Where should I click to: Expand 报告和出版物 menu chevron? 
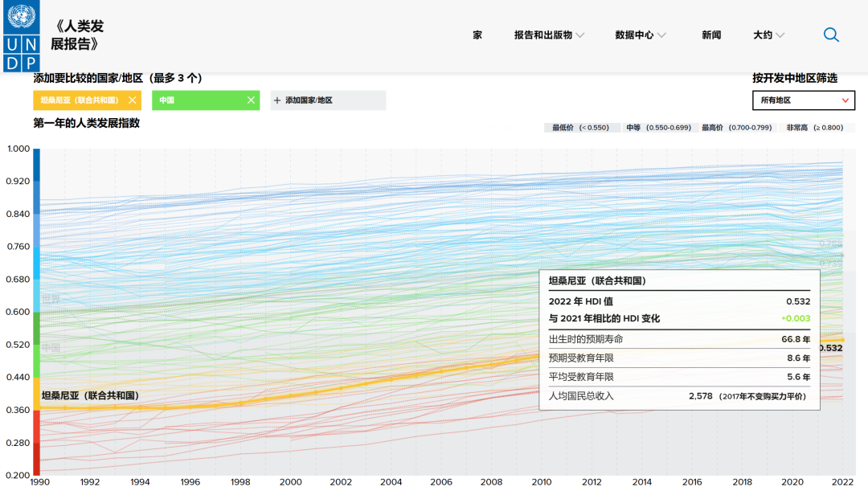(579, 35)
